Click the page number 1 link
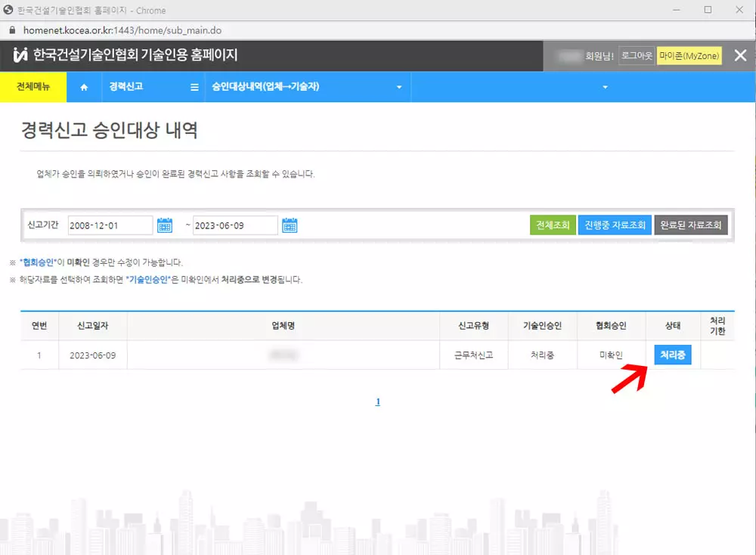The width and height of the screenshot is (756, 555). (378, 402)
